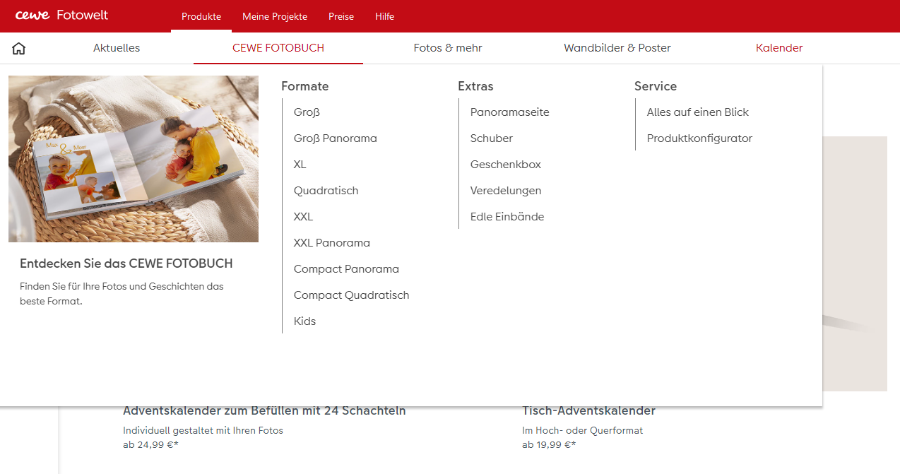Open Adventskalender zum Befüllen mit 24 Schachteln
This screenshot has height=474, width=900.
[x=264, y=411]
